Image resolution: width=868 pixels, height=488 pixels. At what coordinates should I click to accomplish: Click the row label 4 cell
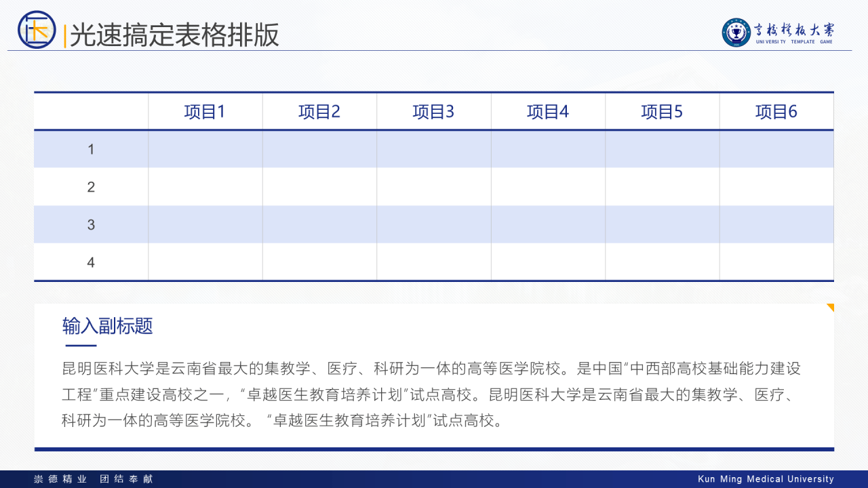[x=91, y=262]
